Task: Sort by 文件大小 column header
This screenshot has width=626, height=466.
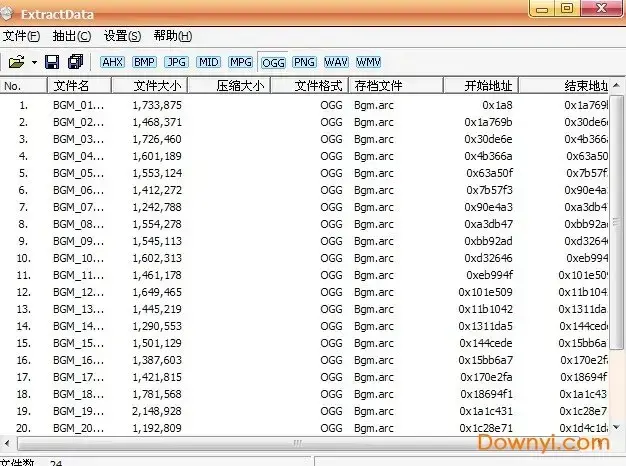Action: [149, 85]
